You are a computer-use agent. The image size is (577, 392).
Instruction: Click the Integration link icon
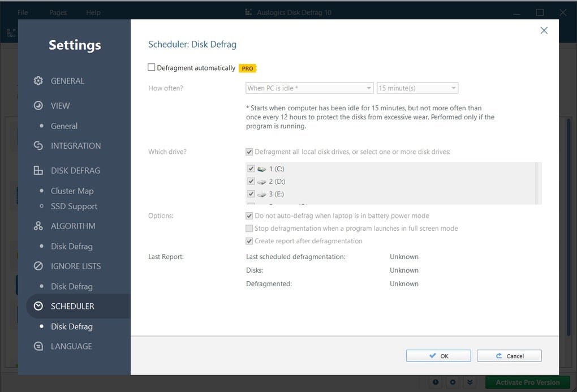(38, 145)
